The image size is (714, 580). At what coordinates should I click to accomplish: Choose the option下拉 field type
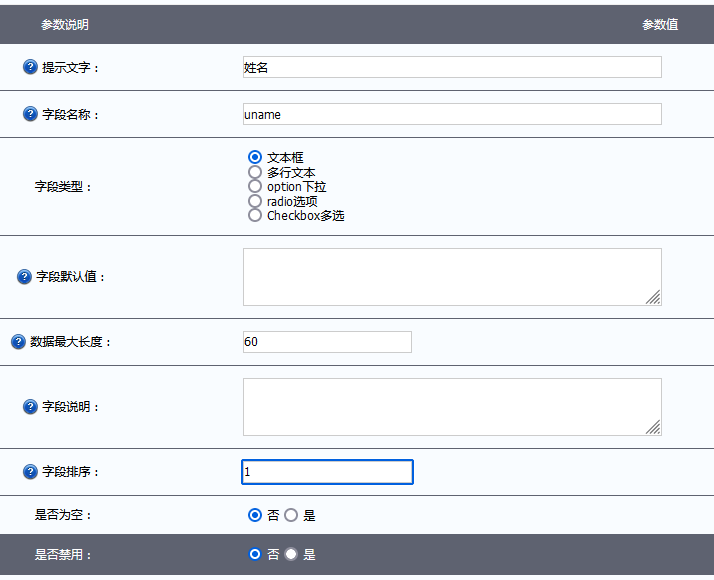point(255,186)
